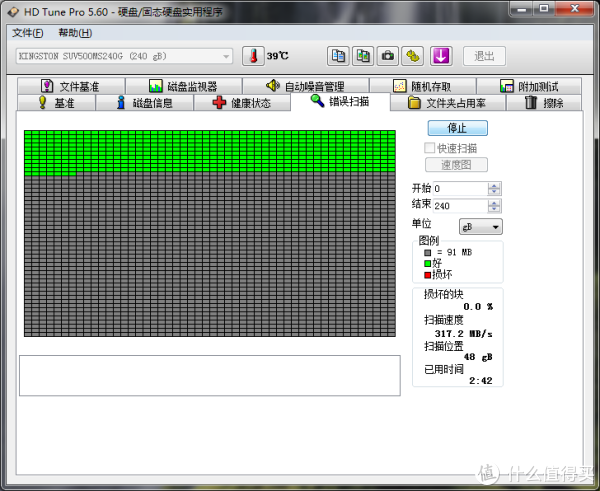Image resolution: width=600 pixels, height=491 pixels.
Task: Open the options gear icon
Action: point(412,56)
